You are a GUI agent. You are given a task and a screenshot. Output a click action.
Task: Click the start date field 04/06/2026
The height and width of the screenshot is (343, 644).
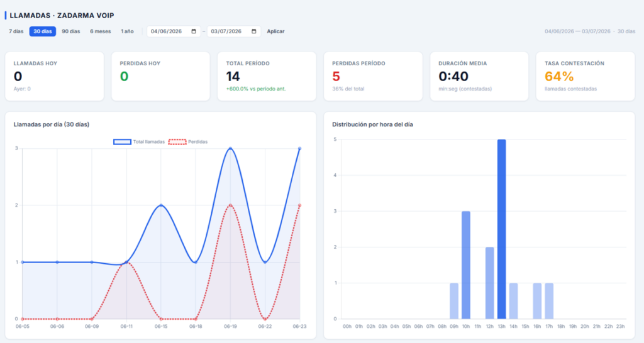174,31
